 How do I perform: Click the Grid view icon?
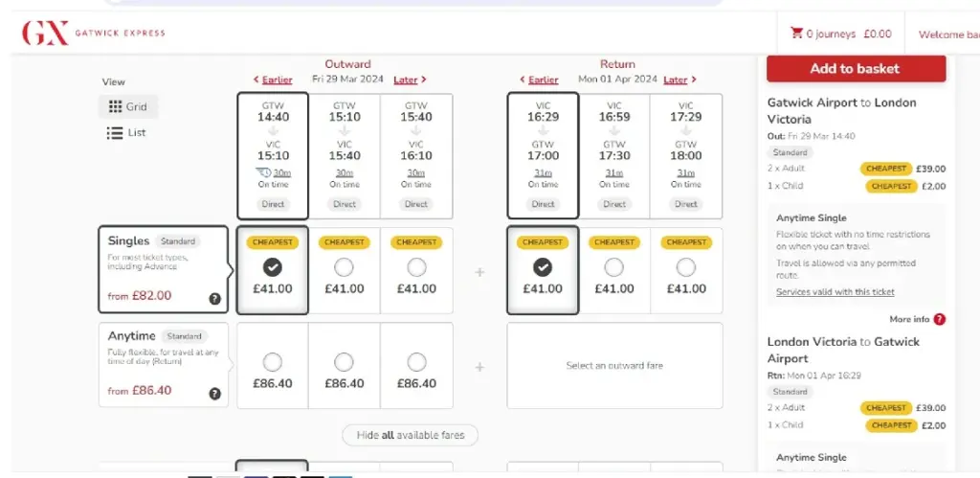click(115, 107)
